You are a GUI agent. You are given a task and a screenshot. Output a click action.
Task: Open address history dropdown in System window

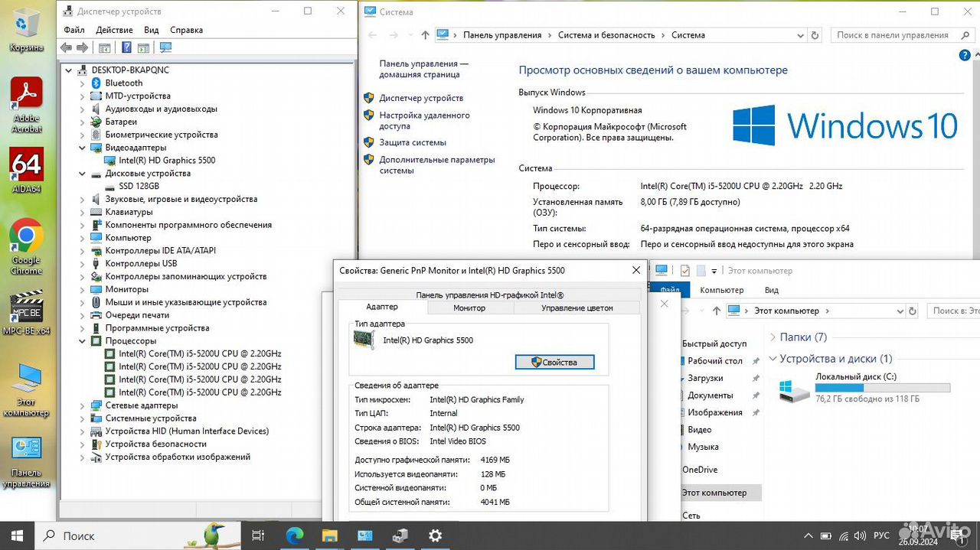pos(800,35)
